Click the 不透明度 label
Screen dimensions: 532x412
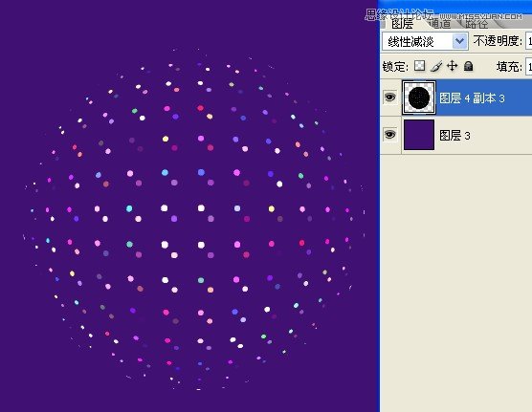[x=498, y=41]
